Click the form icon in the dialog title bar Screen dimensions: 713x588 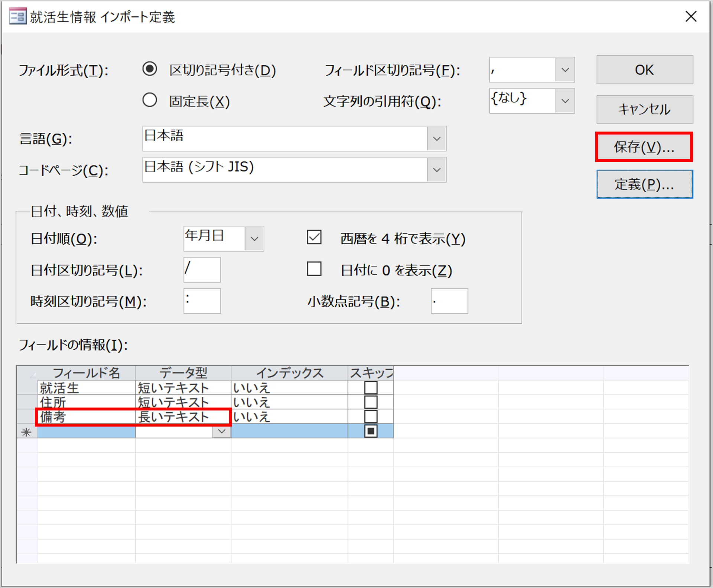(17, 17)
